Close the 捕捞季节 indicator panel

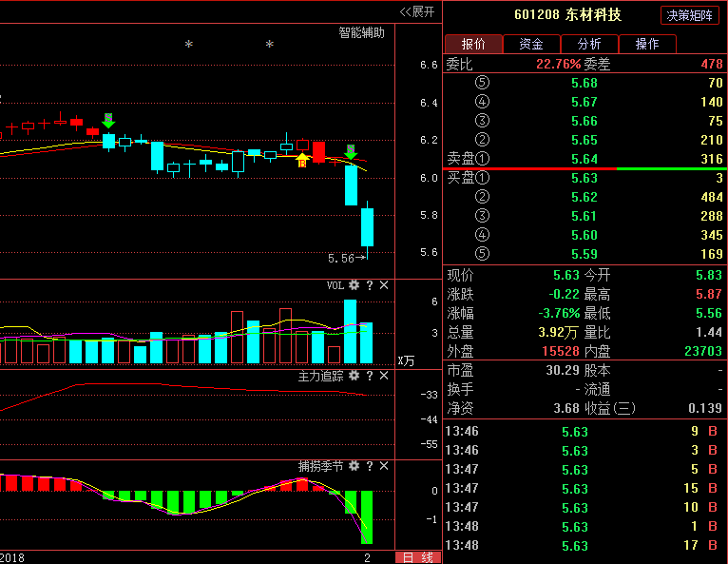(384, 466)
